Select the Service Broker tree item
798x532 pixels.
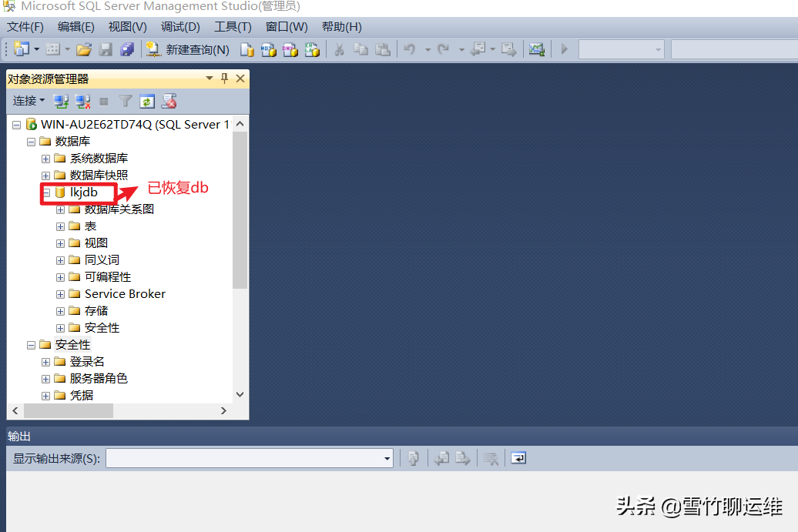125,294
